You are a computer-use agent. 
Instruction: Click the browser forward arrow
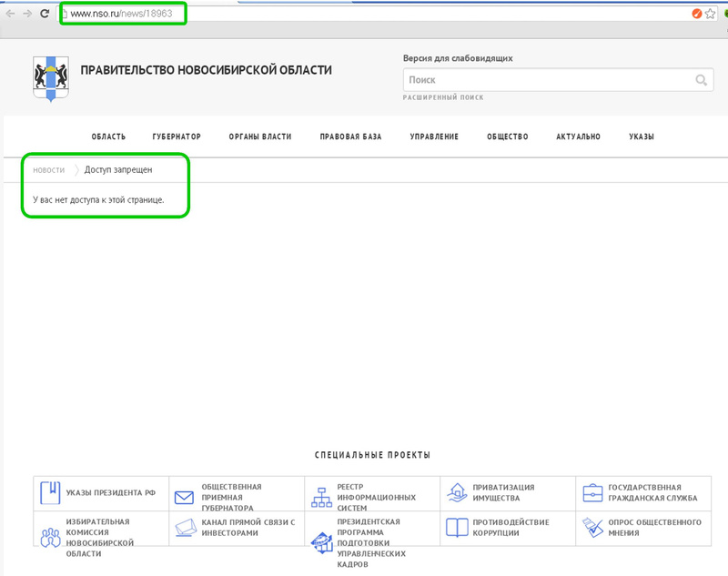pos(26,14)
